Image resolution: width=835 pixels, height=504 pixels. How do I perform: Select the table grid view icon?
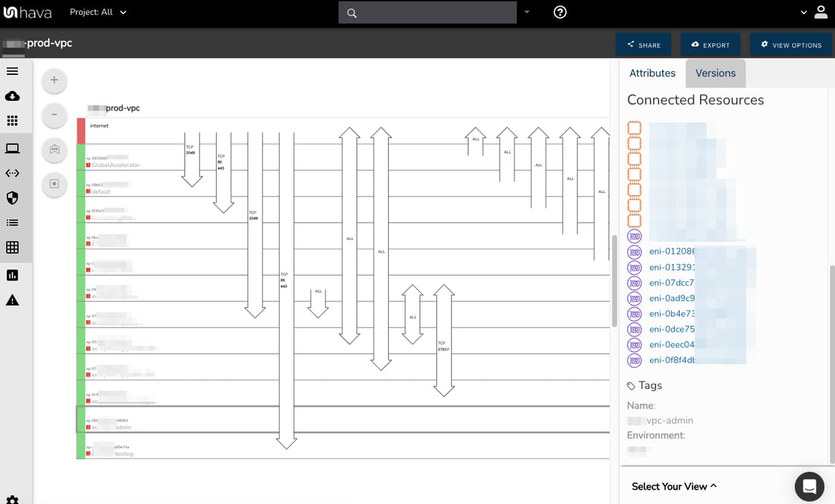(x=12, y=247)
